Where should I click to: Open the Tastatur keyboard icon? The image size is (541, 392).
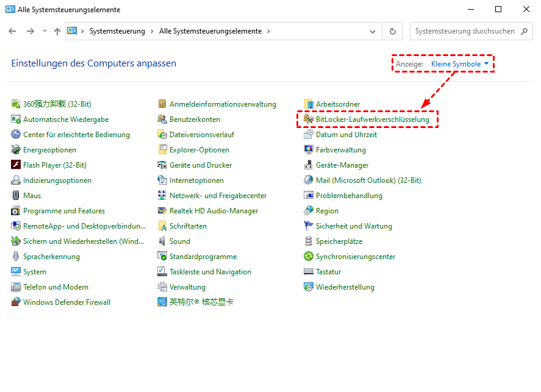pyautogui.click(x=309, y=272)
